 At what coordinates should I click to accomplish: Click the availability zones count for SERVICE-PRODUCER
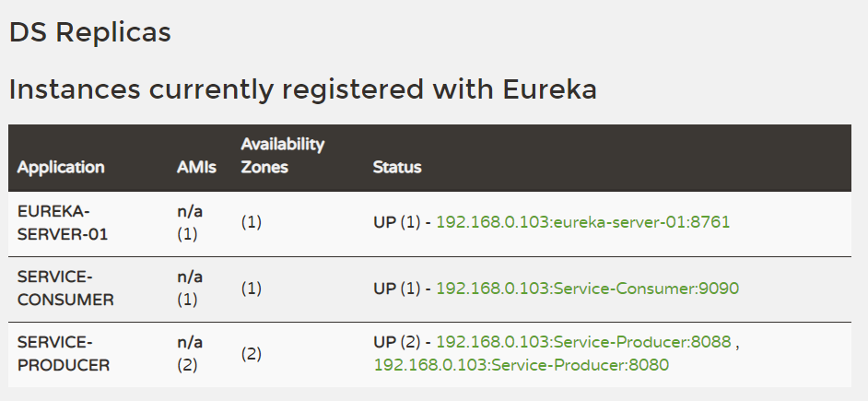[x=252, y=354]
